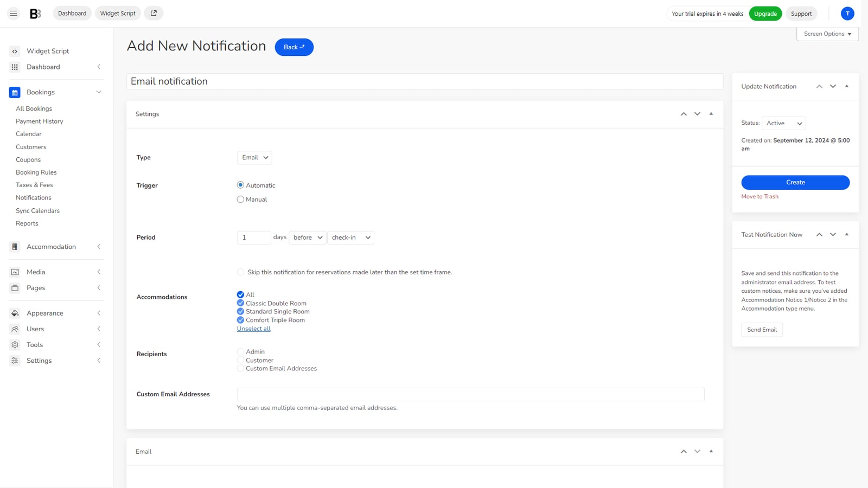Viewport: 868px width, 488px height.
Task: Click the Accommodation sidebar icon
Action: pyautogui.click(x=14, y=246)
